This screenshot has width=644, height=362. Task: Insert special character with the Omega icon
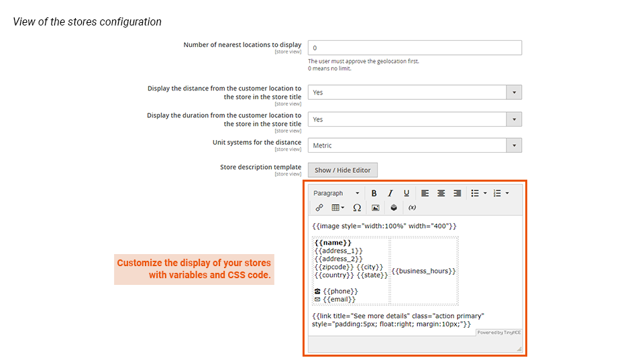coord(357,208)
